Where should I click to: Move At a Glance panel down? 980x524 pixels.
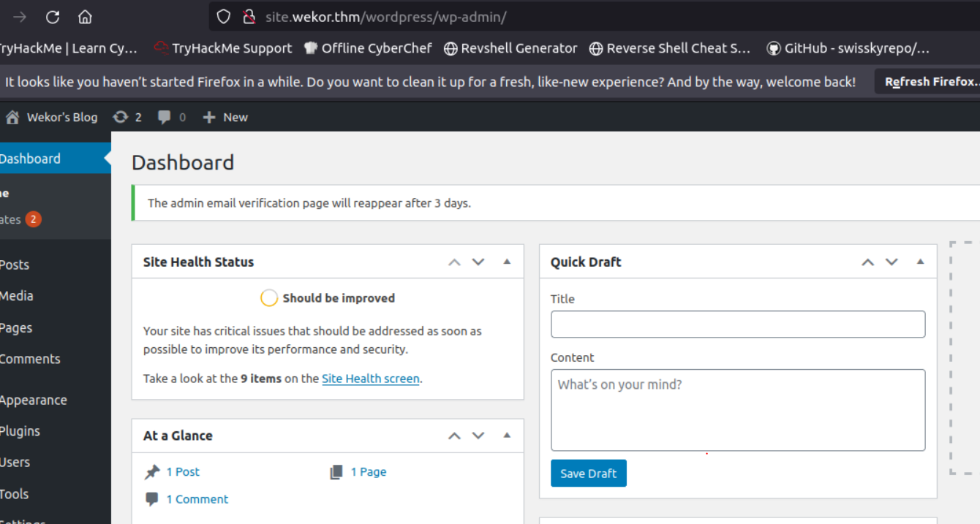(x=478, y=436)
